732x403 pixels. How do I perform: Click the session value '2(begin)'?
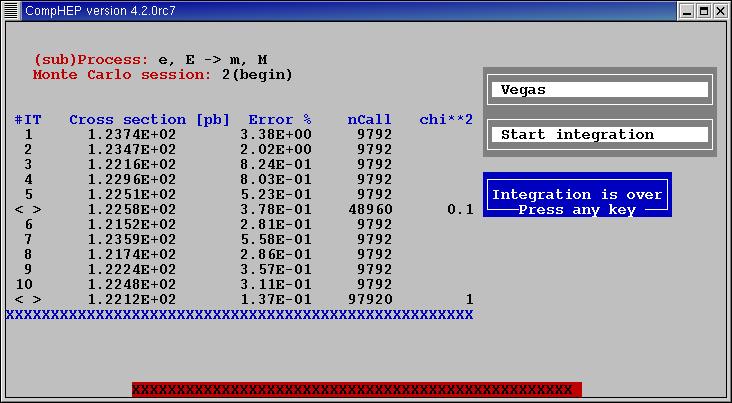click(x=257, y=75)
